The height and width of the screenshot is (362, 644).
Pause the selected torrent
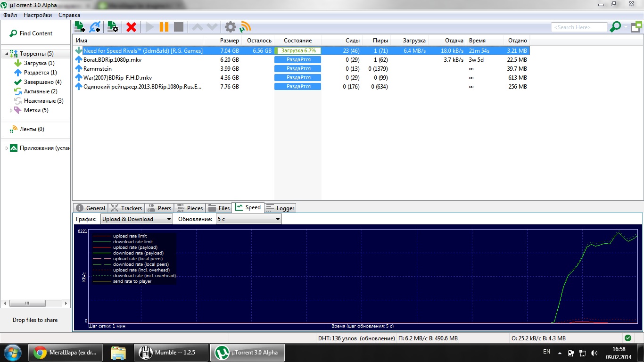click(164, 27)
